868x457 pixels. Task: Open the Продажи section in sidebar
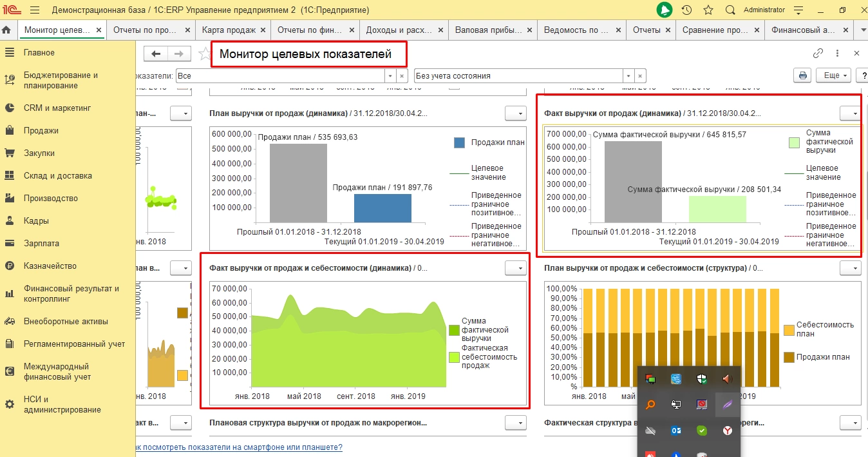click(41, 131)
